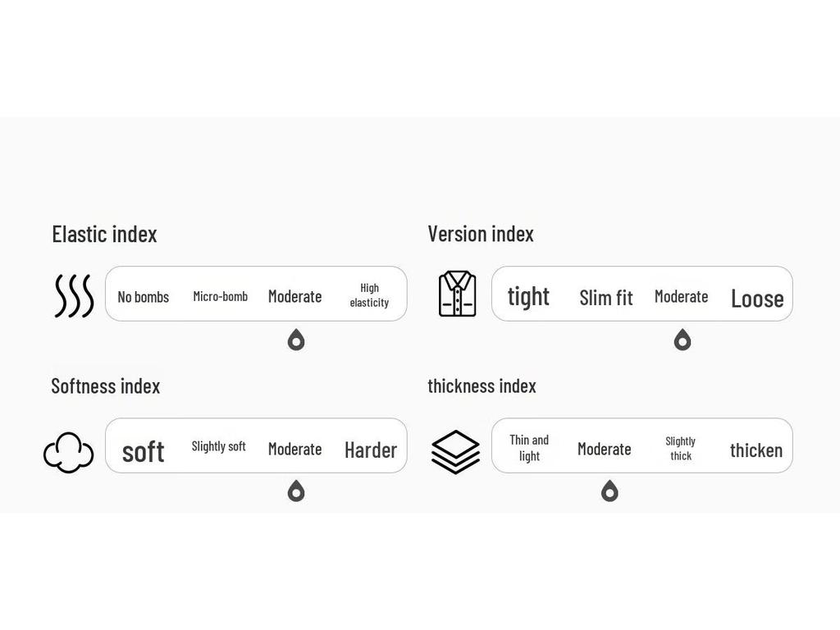Image resolution: width=840 pixels, height=630 pixels.
Task: Click the cloud softness icon
Action: click(x=69, y=453)
